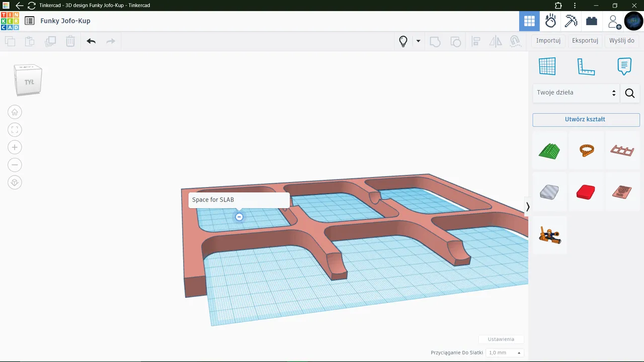This screenshot has width=644, height=362.
Task: Collapse the shapes panel with the chevron
Action: click(x=528, y=207)
